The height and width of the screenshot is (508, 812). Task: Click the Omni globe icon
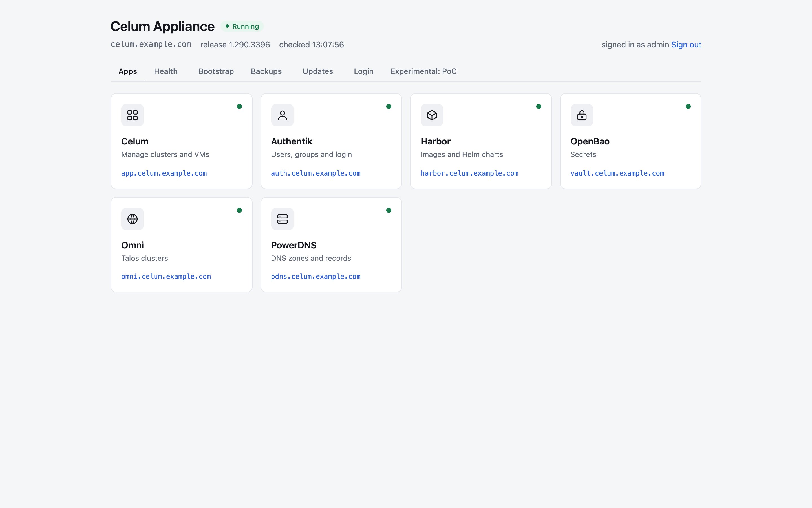(x=133, y=219)
